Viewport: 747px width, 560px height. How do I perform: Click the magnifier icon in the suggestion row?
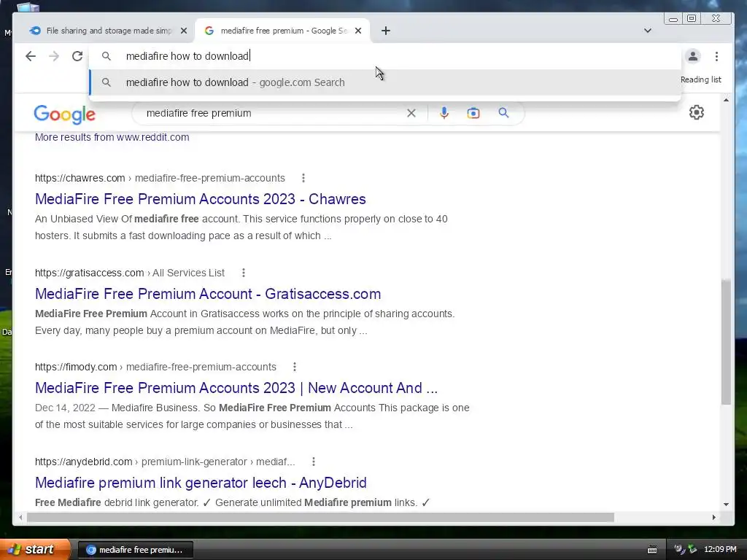(107, 82)
